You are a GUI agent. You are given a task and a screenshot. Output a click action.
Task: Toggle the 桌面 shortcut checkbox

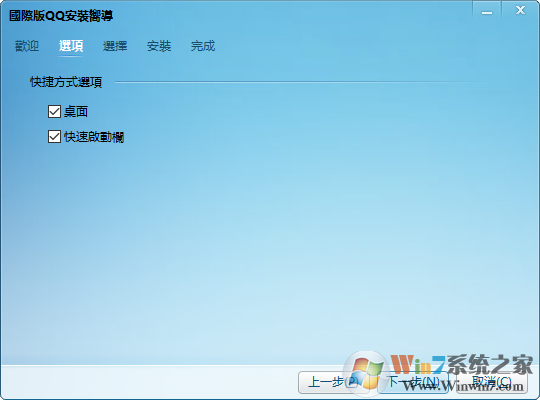pos(54,112)
